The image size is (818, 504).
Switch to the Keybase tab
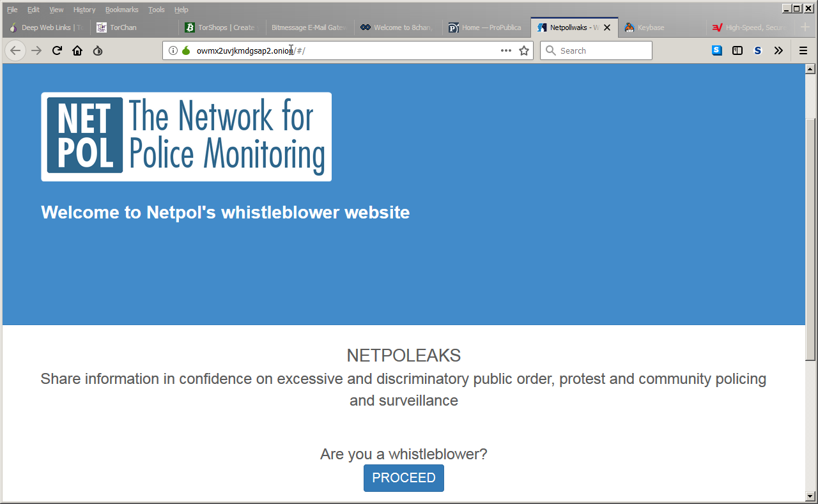[663, 27]
